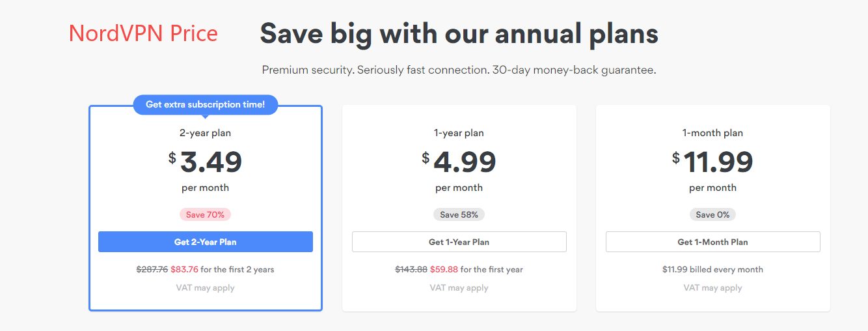Click the crossed-out $287.76 original price

click(152, 269)
